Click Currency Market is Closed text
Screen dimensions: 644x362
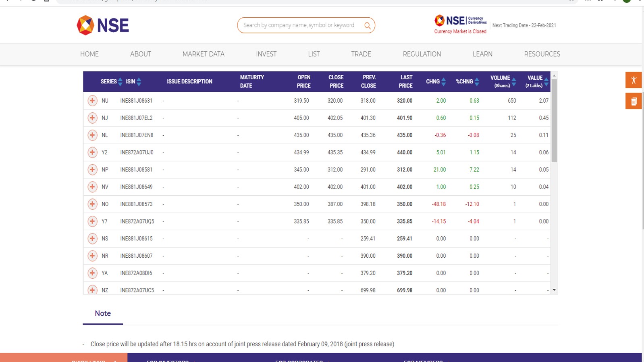pyautogui.click(x=460, y=31)
